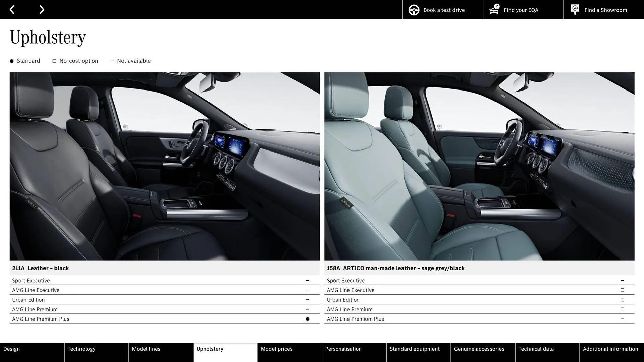
Task: Click the Standard dot for AMG Line Premium Plus leather
Action: [307, 319]
